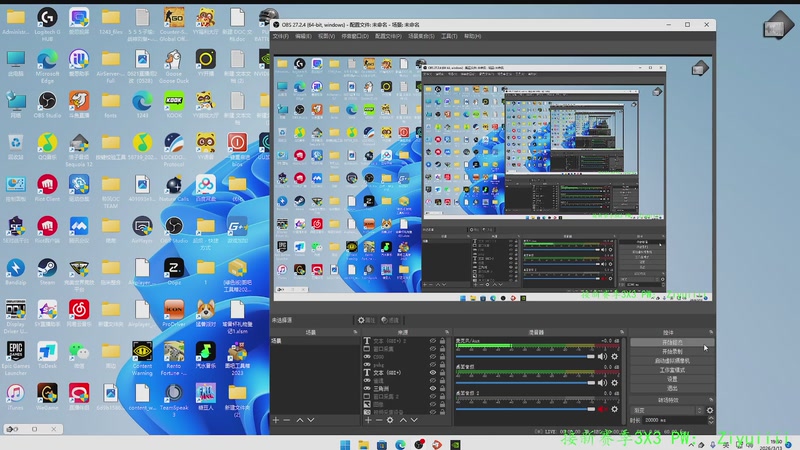
Task: Select the KOOK desktop icon
Action: tap(173, 105)
